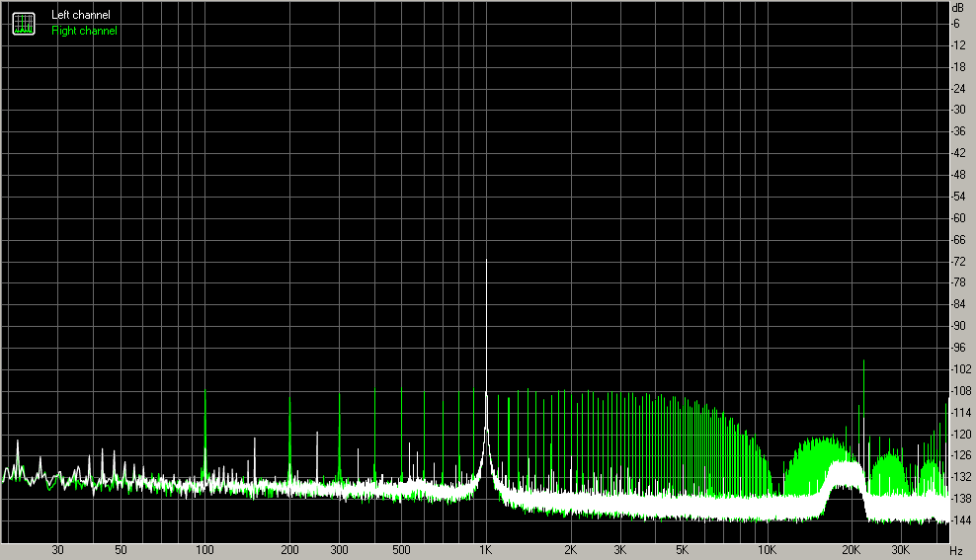Viewport: 976px width, 560px height.
Task: Click the "-72" dB scale label
Action: click(958, 262)
